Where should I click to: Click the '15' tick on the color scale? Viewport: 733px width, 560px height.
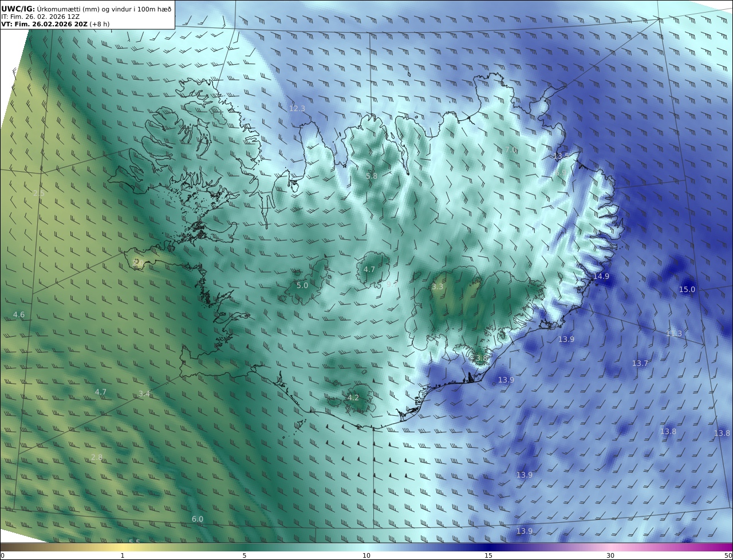click(x=488, y=555)
